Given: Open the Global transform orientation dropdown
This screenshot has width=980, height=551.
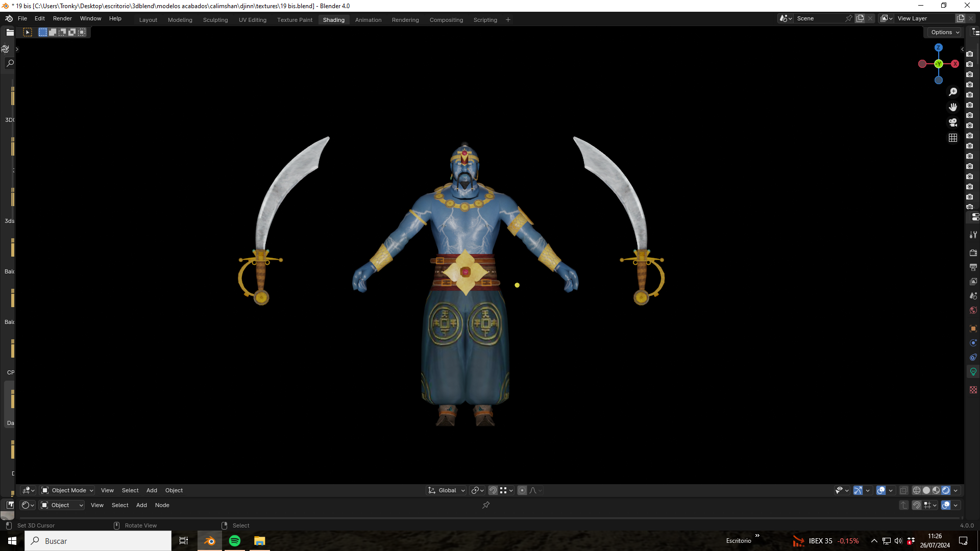Looking at the screenshot, I should point(447,490).
